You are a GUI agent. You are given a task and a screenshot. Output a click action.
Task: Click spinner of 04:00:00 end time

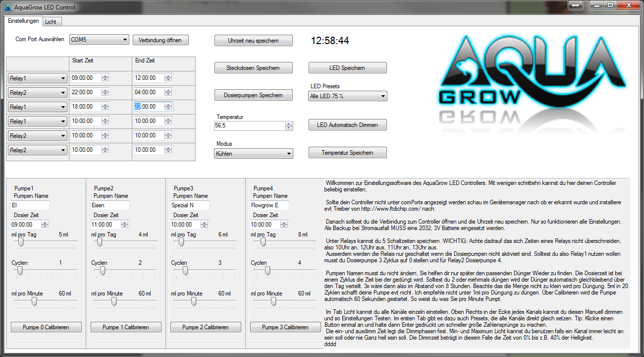168,92
